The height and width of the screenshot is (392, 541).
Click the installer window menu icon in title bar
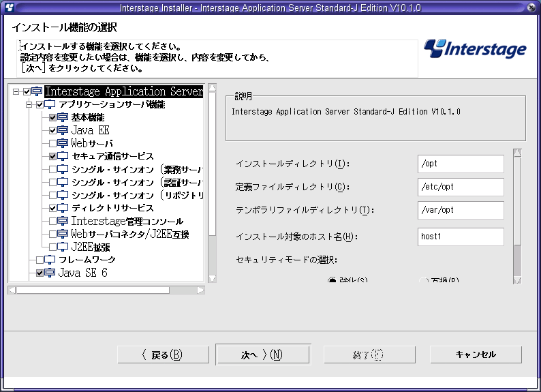point(10,7)
